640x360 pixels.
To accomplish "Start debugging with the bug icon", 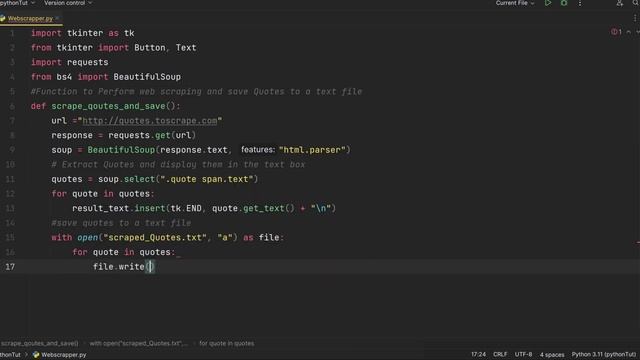I will (564, 3).
